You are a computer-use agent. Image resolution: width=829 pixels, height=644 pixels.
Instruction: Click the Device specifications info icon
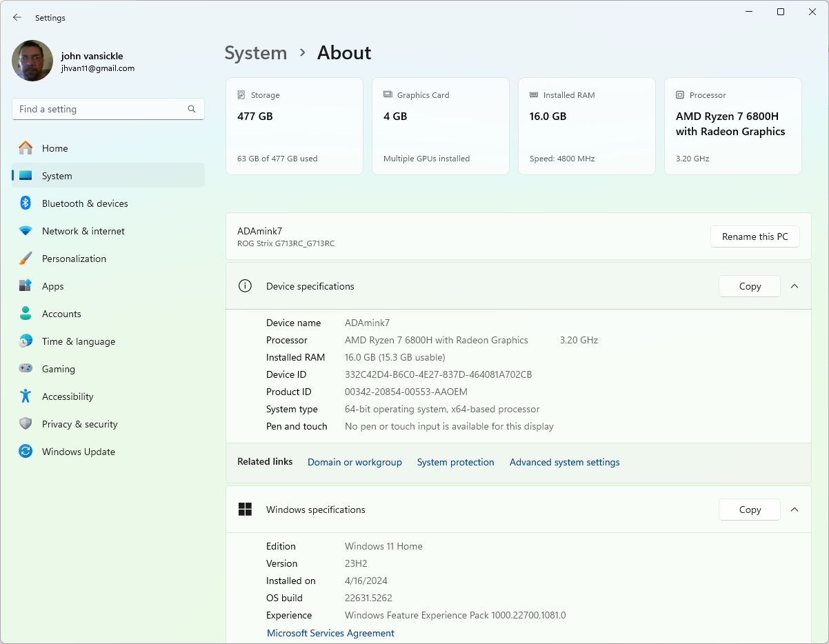click(245, 286)
